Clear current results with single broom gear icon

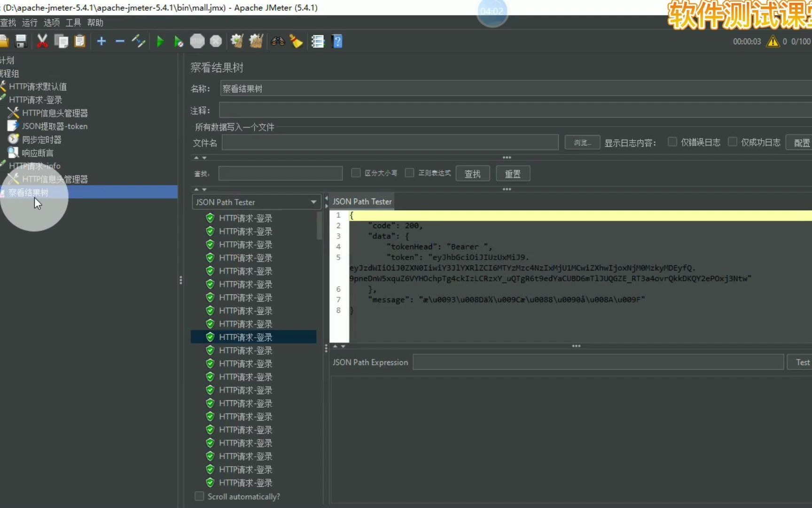[237, 41]
